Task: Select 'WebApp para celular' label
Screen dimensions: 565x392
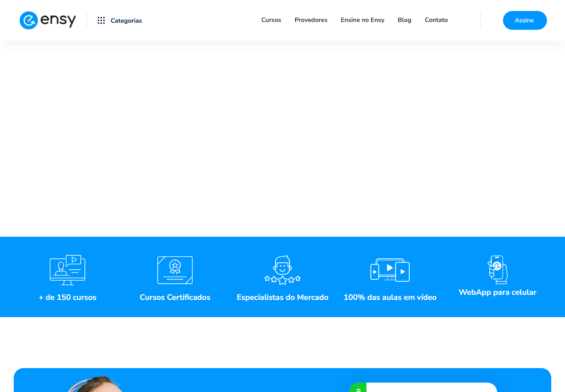Action: [498, 292]
